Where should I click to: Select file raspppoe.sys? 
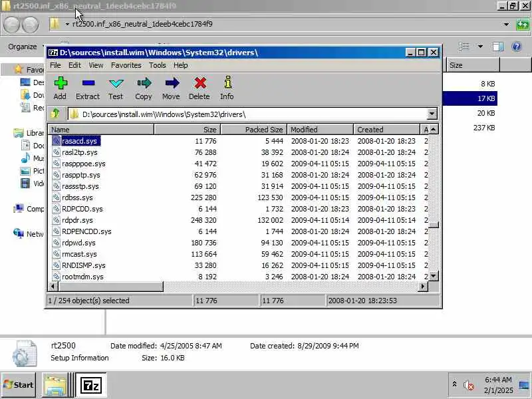[84, 164]
